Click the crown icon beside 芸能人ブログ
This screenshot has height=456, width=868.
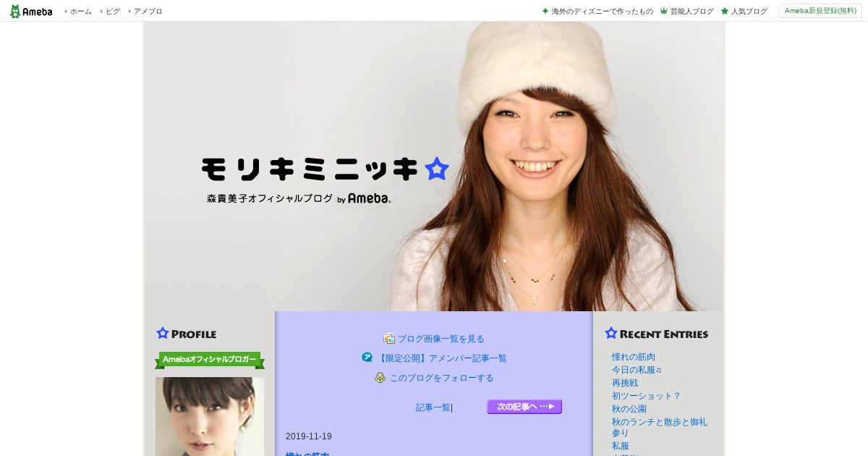(x=664, y=11)
